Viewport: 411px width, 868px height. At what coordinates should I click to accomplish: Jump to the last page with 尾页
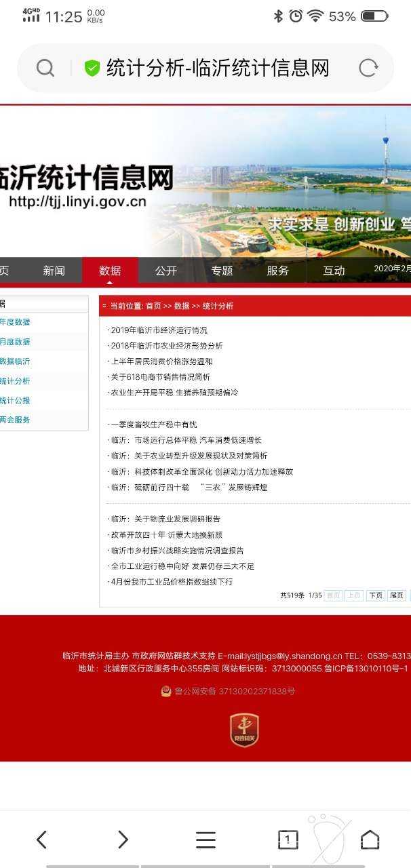point(397,595)
